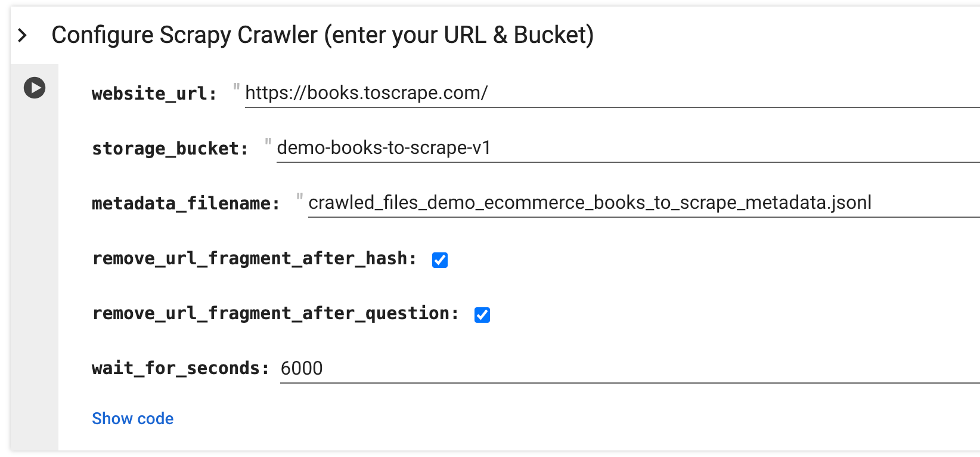Click the storage_bucket parameter label

(x=170, y=149)
